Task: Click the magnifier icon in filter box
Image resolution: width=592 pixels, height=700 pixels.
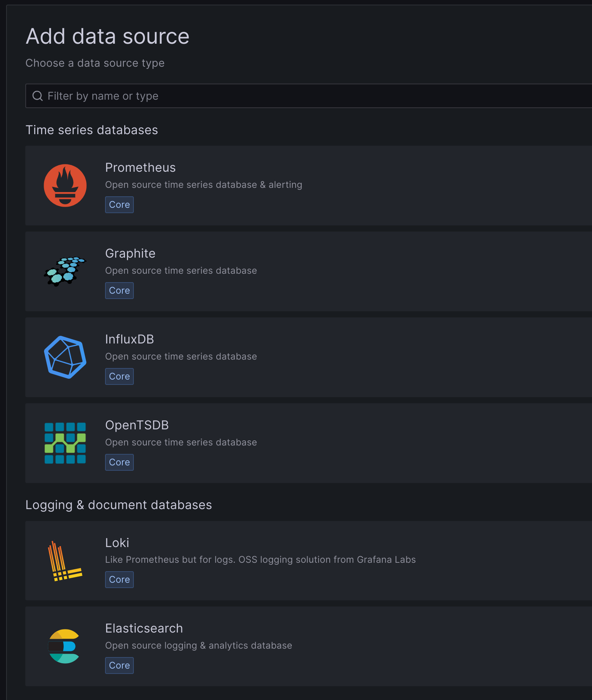Action: click(37, 96)
